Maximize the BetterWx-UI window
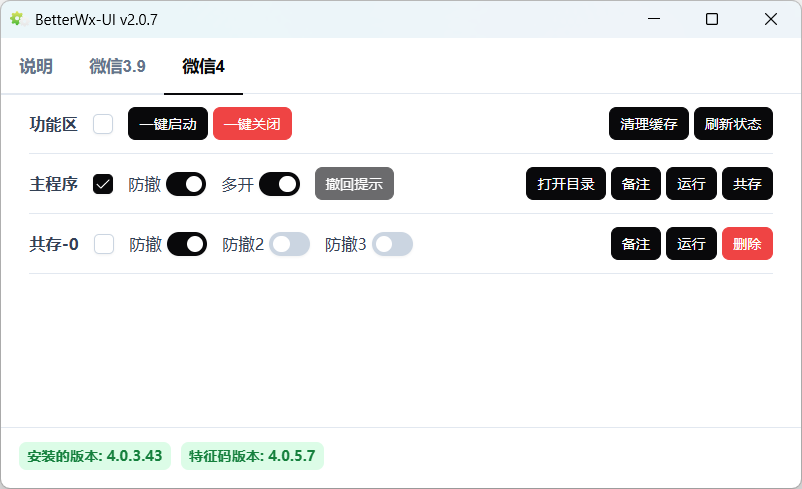 tap(712, 19)
